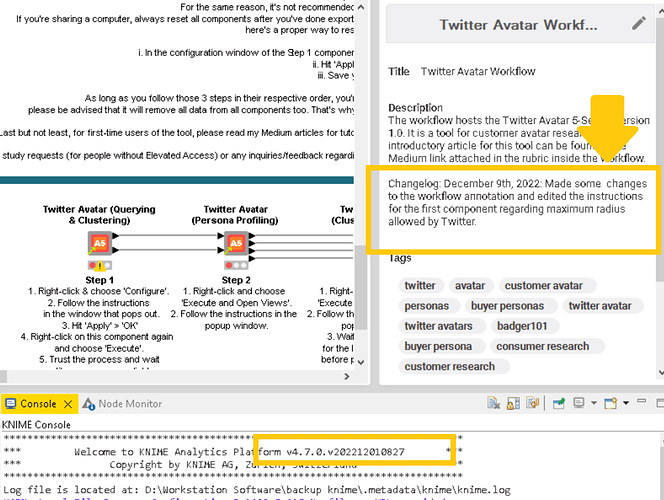Image resolution: width=664 pixels, height=500 pixels.
Task: Click the 'Tags' heading
Action: click(400, 258)
